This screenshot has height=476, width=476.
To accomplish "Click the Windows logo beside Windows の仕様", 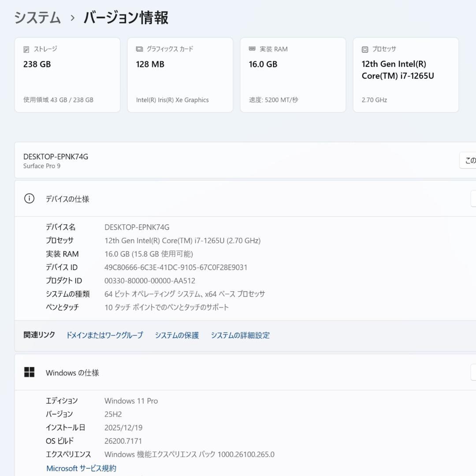I will 30,372.
